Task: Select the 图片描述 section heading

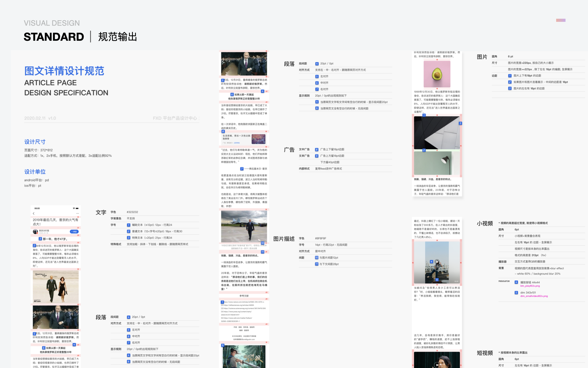Action: [x=284, y=239]
